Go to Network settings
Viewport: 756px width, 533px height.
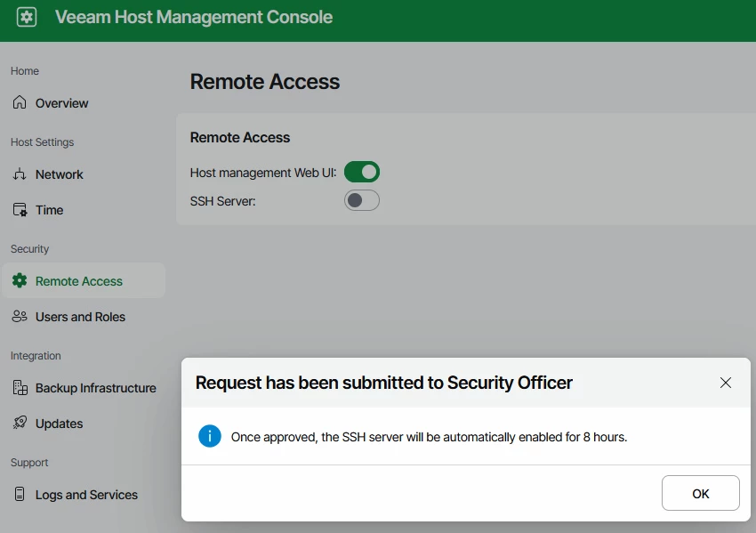tap(59, 174)
